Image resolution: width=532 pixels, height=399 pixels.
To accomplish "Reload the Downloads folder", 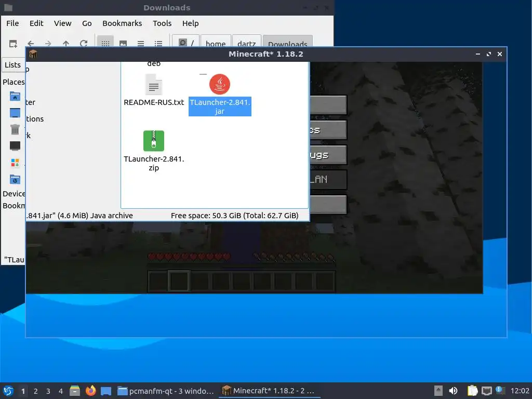I will click(x=84, y=44).
